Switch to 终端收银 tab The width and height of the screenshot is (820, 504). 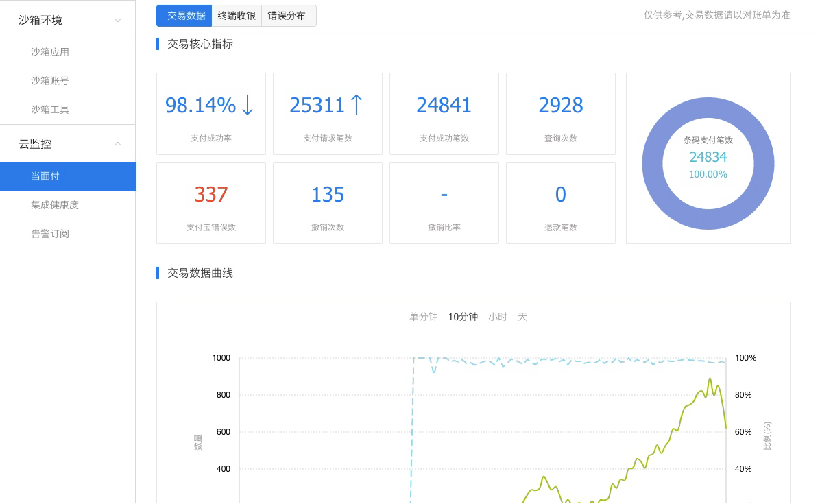[237, 16]
